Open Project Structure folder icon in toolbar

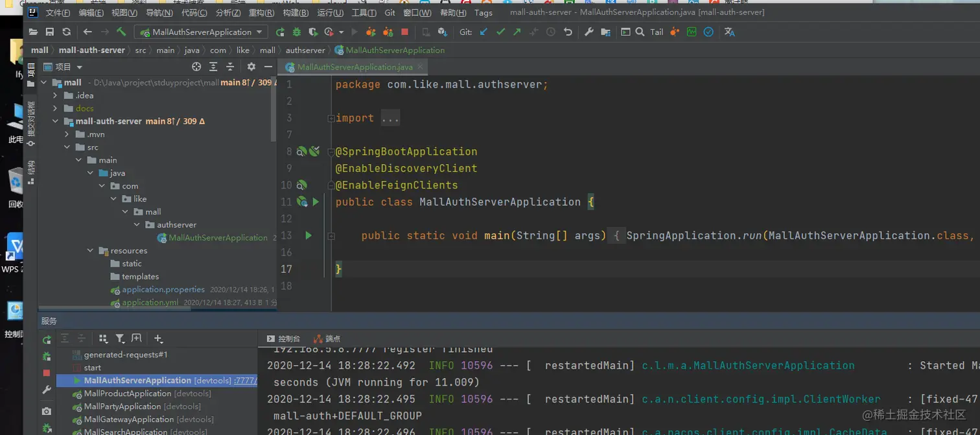pos(605,32)
